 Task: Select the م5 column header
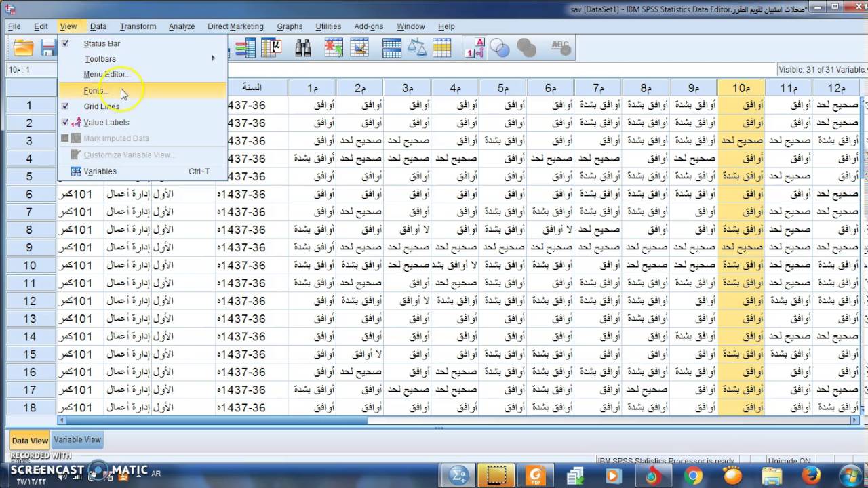tap(502, 87)
